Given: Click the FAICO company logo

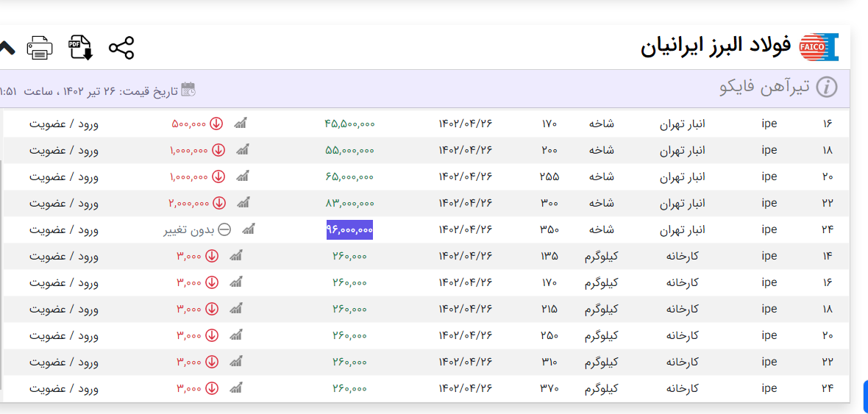Looking at the screenshot, I should pyautogui.click(x=819, y=47).
